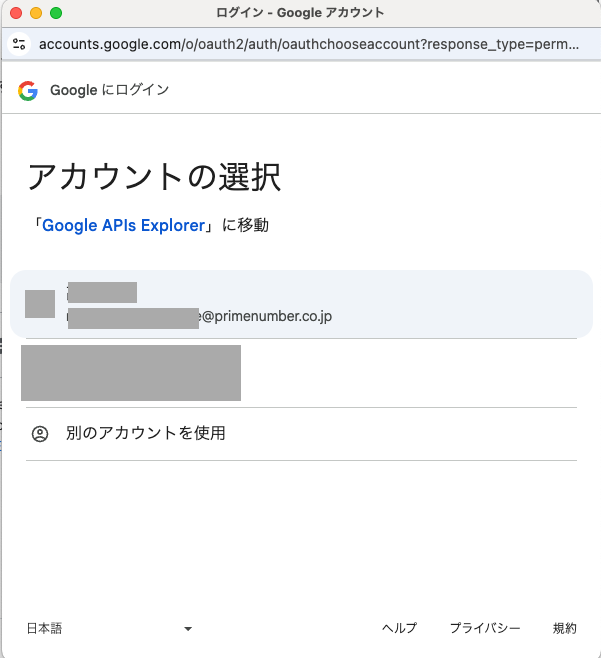Viewport: 601px width, 658px height.
Task: Click 別のアカウントを使用 text
Action: (x=145, y=433)
